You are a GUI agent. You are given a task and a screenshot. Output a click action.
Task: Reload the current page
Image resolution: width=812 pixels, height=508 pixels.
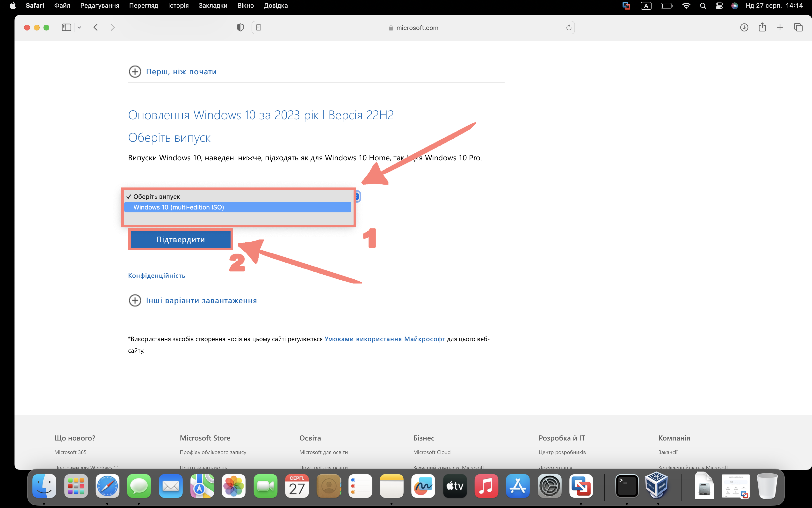(568, 28)
